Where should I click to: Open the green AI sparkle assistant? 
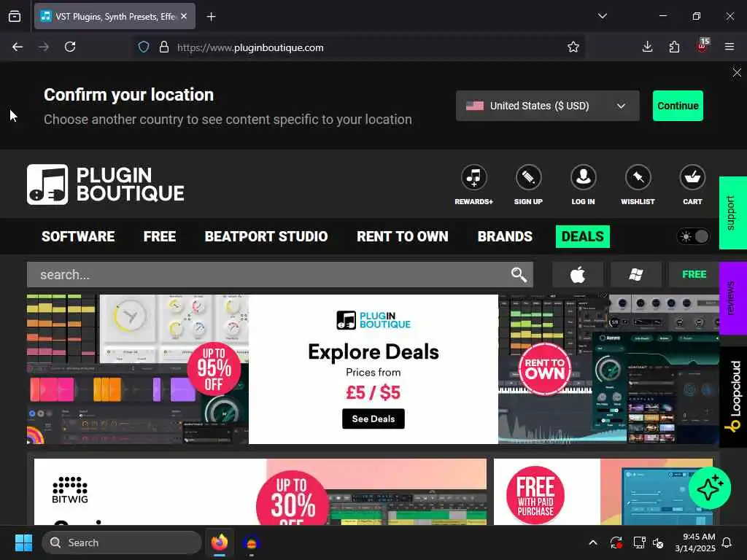coord(709,488)
